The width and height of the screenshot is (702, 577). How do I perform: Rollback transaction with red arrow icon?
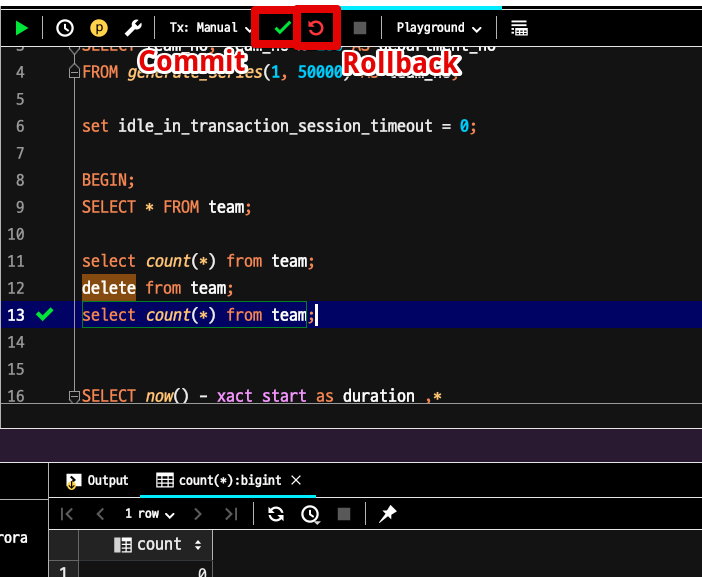(x=316, y=28)
